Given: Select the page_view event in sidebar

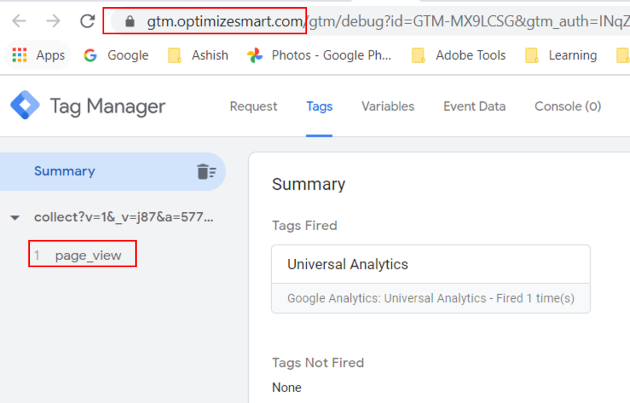Looking at the screenshot, I should pos(88,255).
